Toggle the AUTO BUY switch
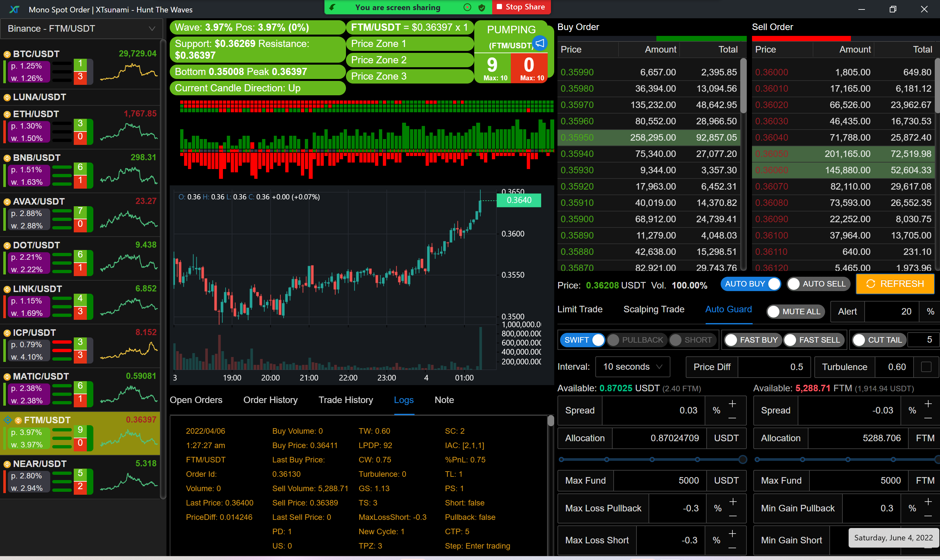The height and width of the screenshot is (560, 940). (x=751, y=284)
